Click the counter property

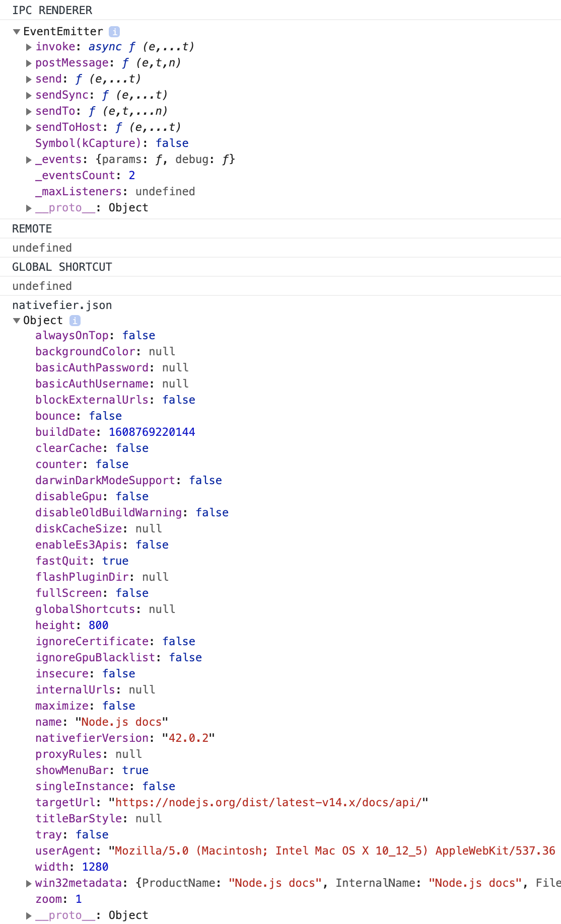point(58,464)
